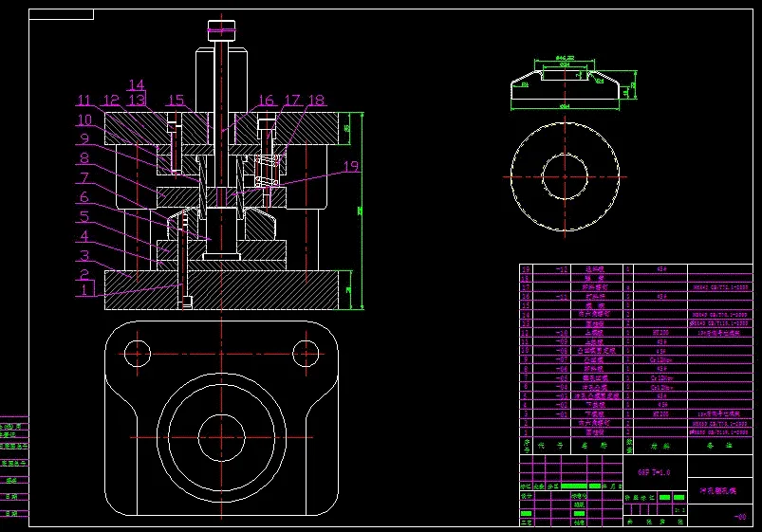Select part balloon number 2
Image resolution: width=762 pixels, height=532 pixels.
point(85,274)
